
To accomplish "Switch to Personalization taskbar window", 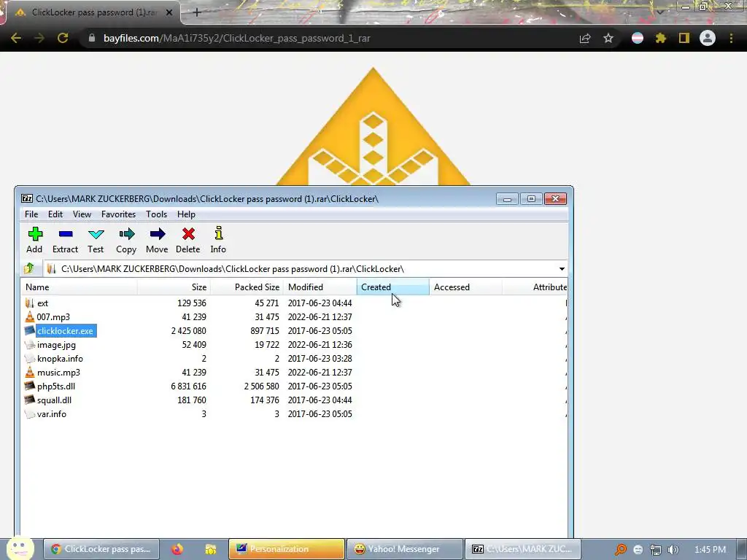I will click(x=286, y=549).
